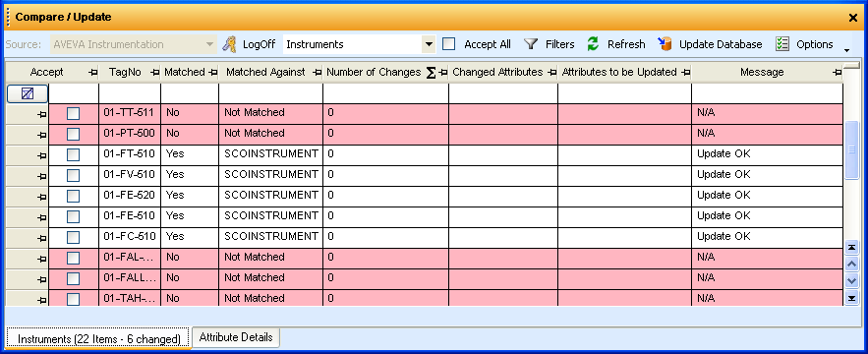868x354 pixels.
Task: Click row pin for 01-FV-510
Action: click(41, 176)
